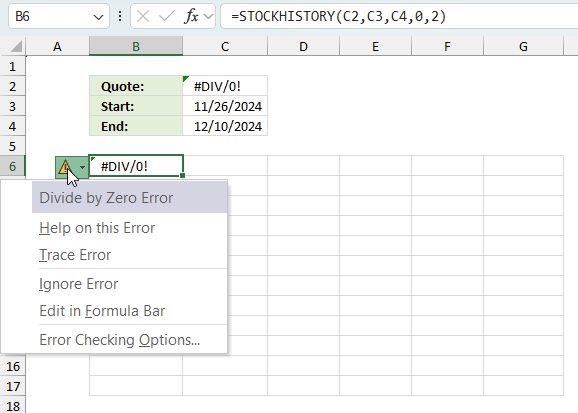Click the fx Insert Function icon
The image size is (578, 413).
[191, 16]
